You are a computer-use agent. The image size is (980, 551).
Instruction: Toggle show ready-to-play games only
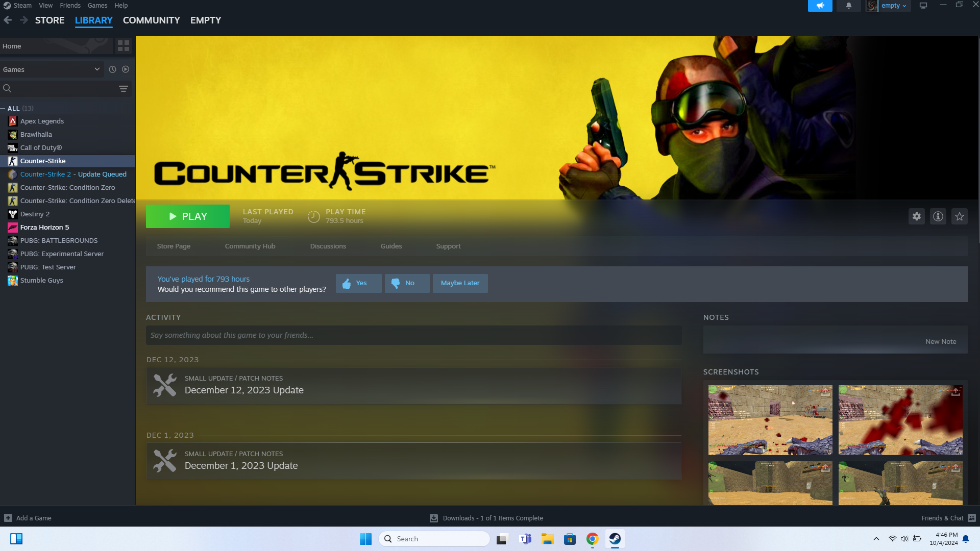(x=126, y=69)
